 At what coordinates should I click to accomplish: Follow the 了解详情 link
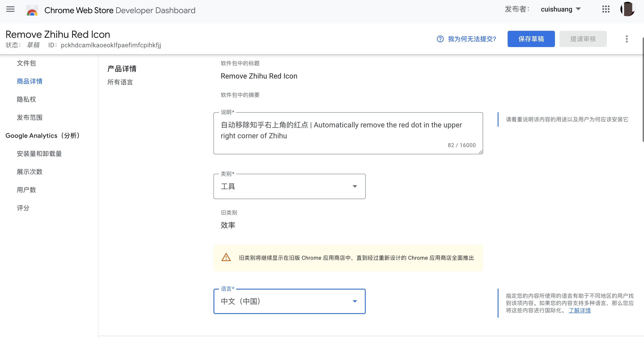[579, 310]
